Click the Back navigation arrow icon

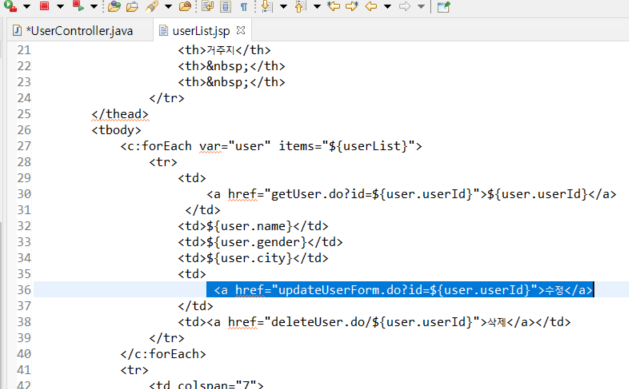pos(371,6)
